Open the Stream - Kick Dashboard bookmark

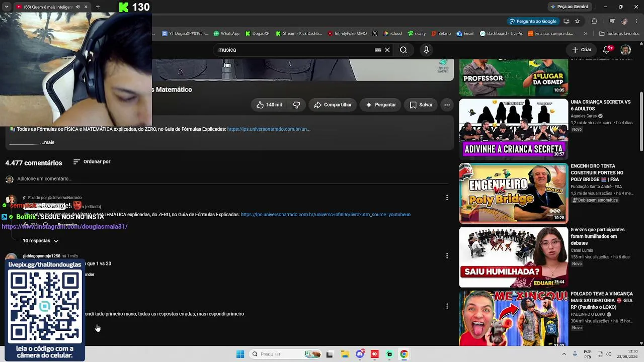[298, 34]
